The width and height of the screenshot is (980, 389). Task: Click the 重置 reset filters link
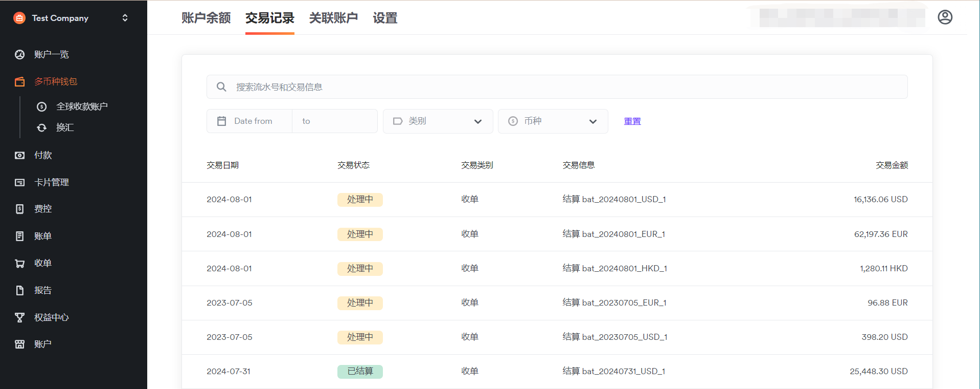pos(632,121)
